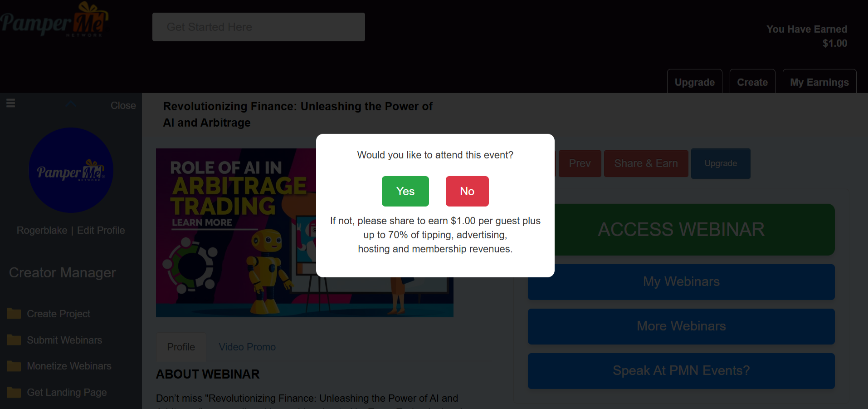This screenshot has width=868, height=409.
Task: Click the Get Started Here field
Action: (x=258, y=27)
